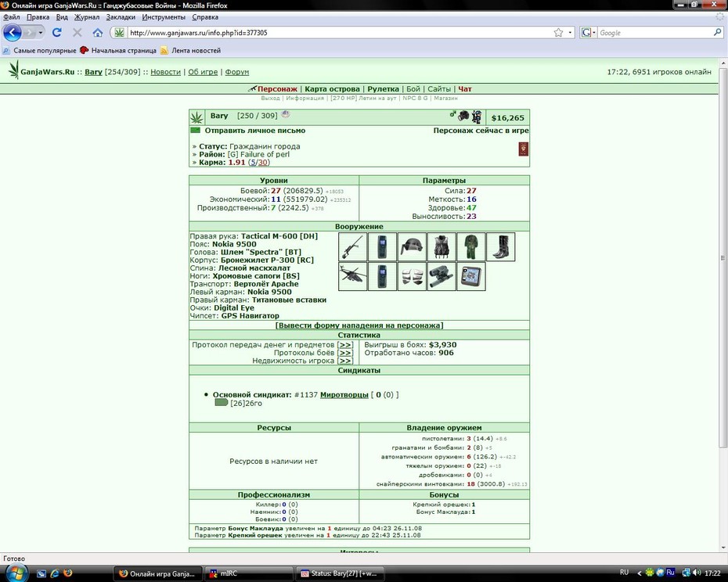
Task: Click the titanium inserts item thumbnail
Action: click(412, 276)
